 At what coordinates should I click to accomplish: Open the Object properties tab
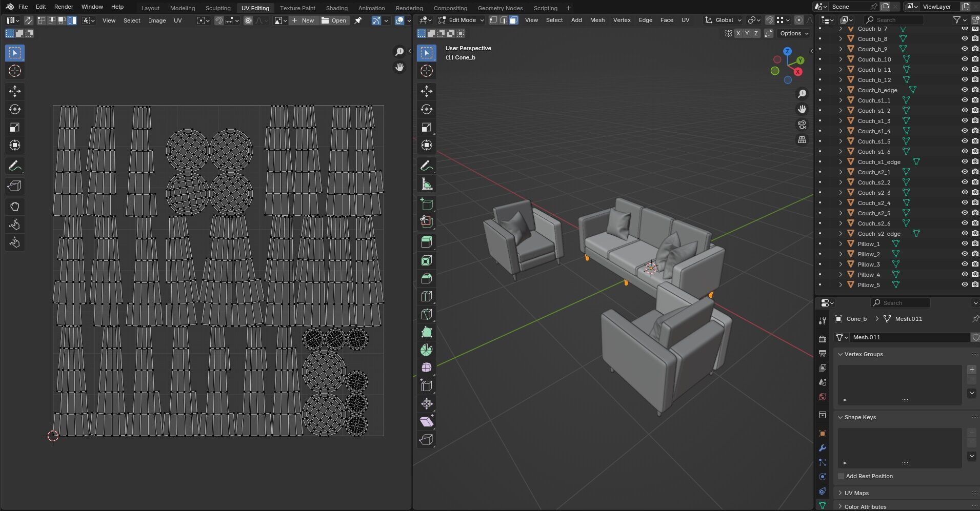pos(823,434)
